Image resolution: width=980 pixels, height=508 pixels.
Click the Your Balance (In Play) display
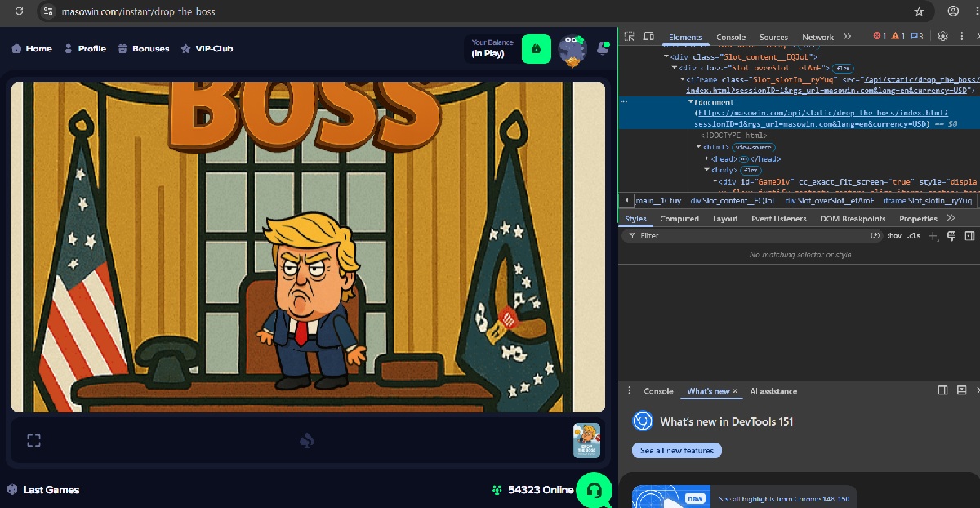tap(492, 48)
